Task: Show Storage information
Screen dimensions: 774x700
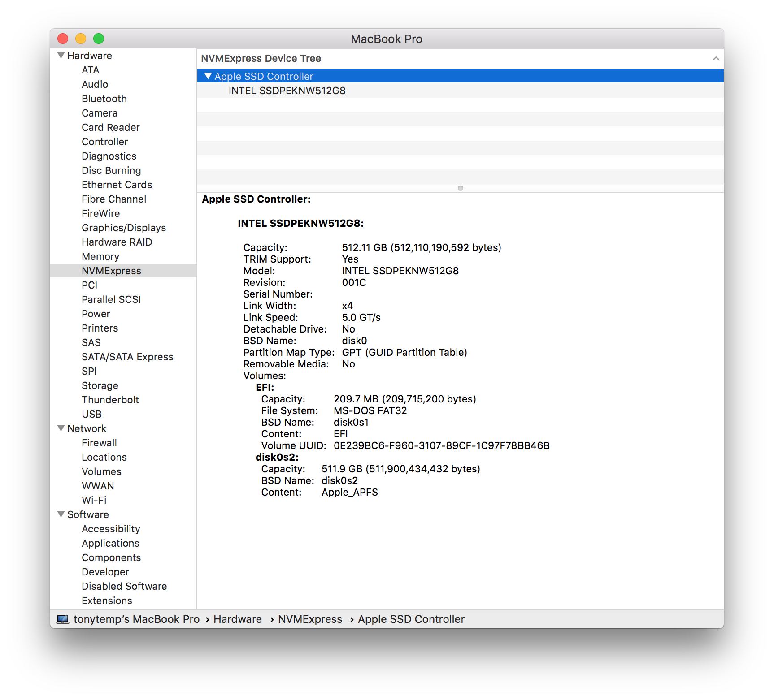Action: tap(100, 385)
